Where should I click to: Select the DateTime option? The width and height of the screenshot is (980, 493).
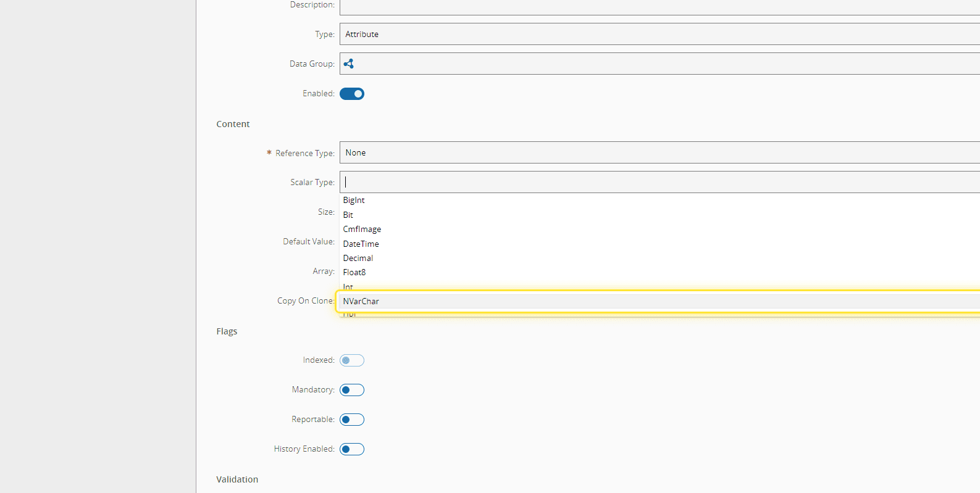tap(361, 244)
